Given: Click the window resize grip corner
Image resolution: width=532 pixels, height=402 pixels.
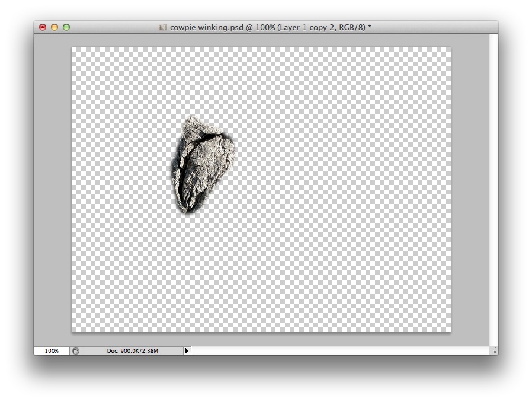Looking at the screenshot, I should coord(493,351).
